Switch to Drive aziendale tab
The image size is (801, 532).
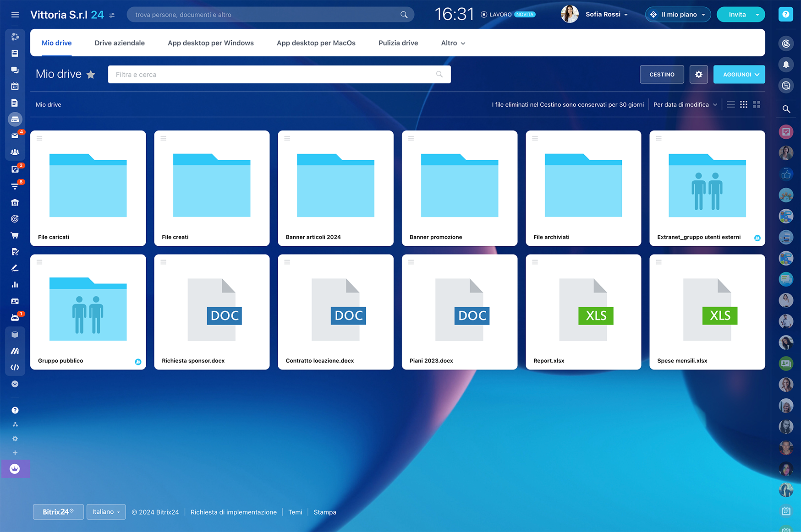pos(120,43)
